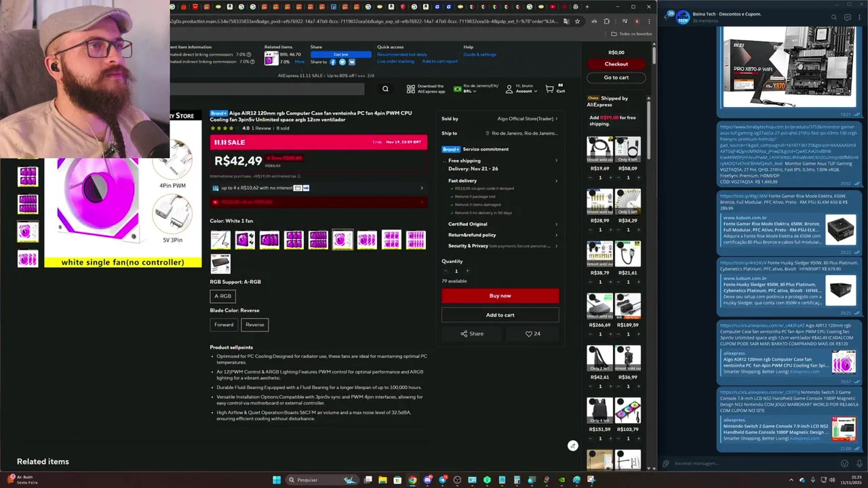
Task: Open Telegram chat more options menu
Action: [x=860, y=17]
